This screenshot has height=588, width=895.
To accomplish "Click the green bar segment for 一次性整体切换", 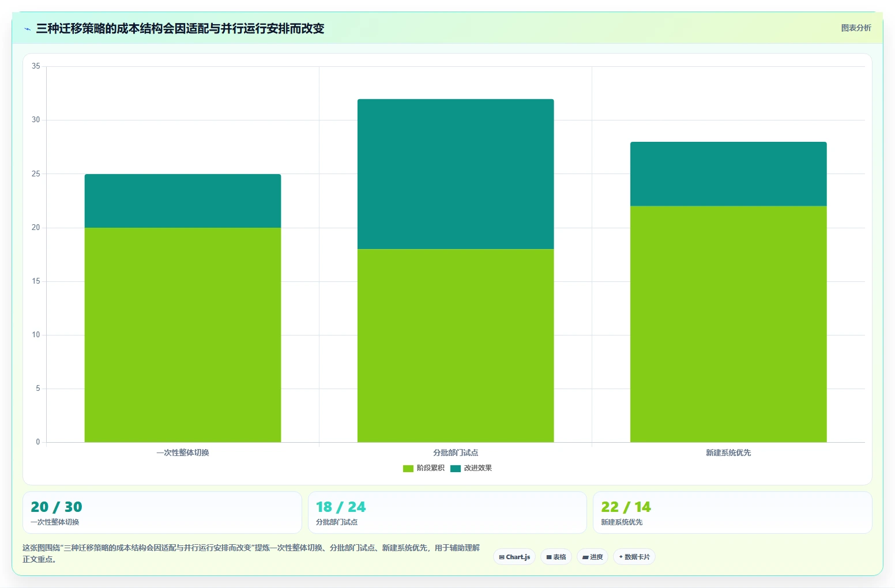I will coord(183,335).
